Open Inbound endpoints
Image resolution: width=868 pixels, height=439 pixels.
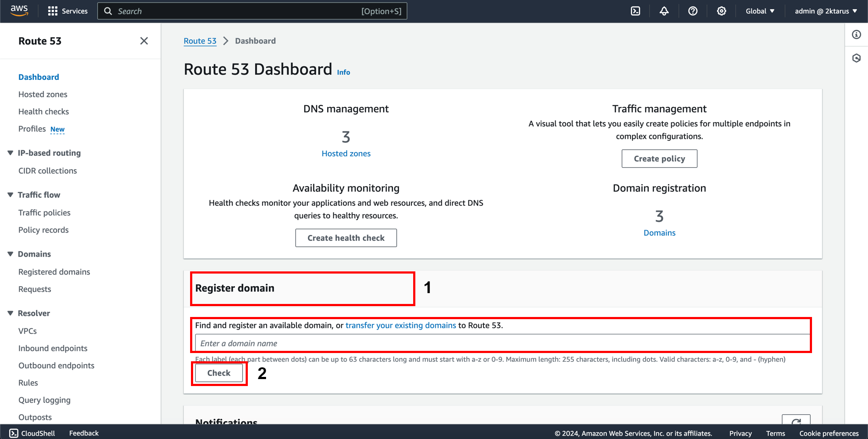click(53, 348)
